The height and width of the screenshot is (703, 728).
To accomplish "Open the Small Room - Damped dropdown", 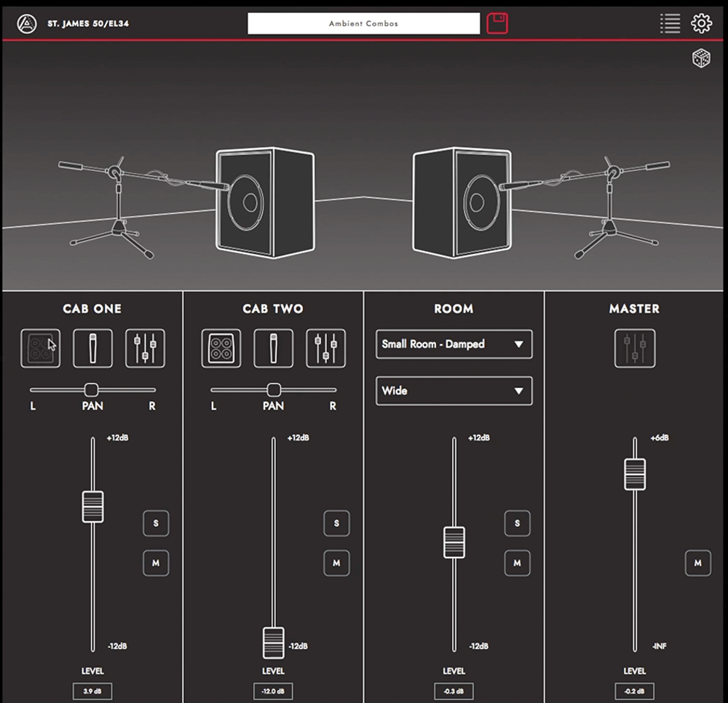I will tap(454, 344).
